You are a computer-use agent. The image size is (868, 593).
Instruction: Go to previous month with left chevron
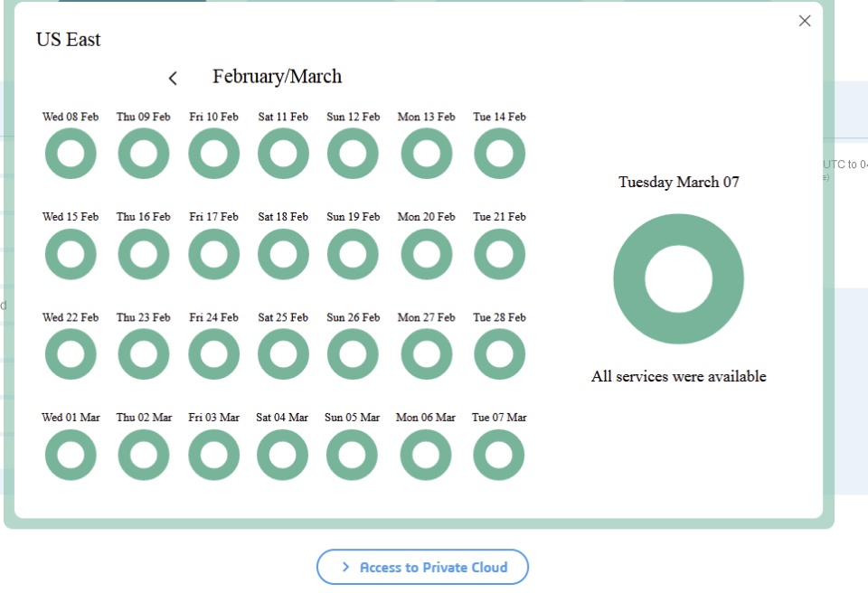click(x=173, y=79)
